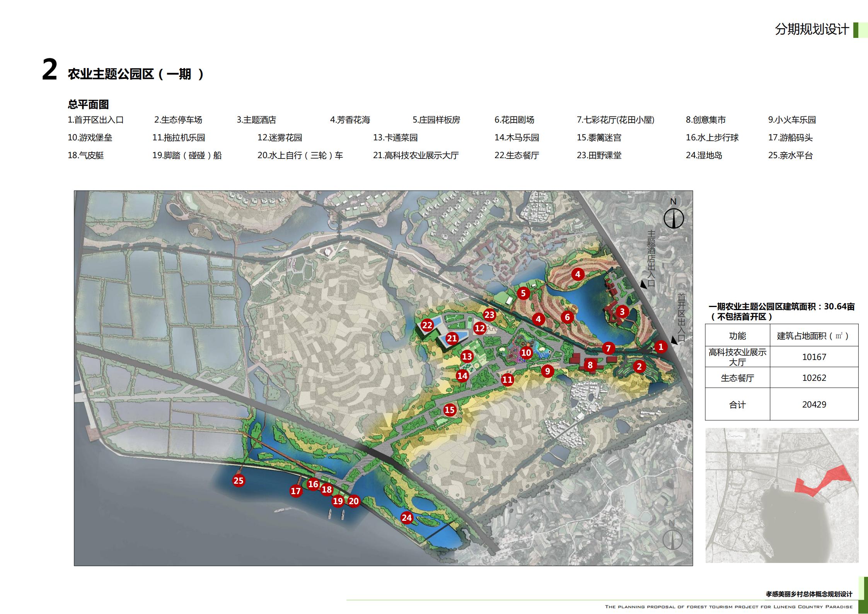868x614 pixels.
Task: Click red map marker number 22
Action: 427,325
